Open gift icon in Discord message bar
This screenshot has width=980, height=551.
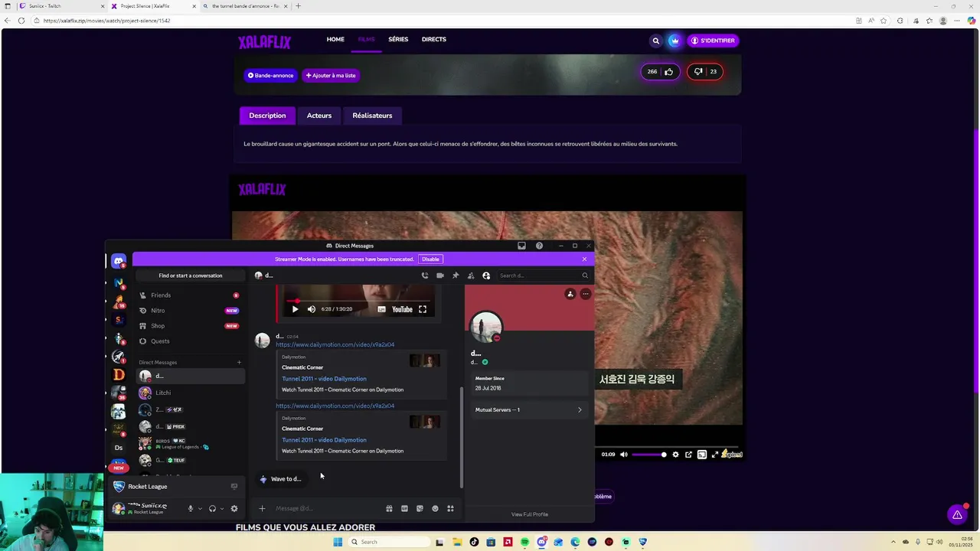click(389, 508)
